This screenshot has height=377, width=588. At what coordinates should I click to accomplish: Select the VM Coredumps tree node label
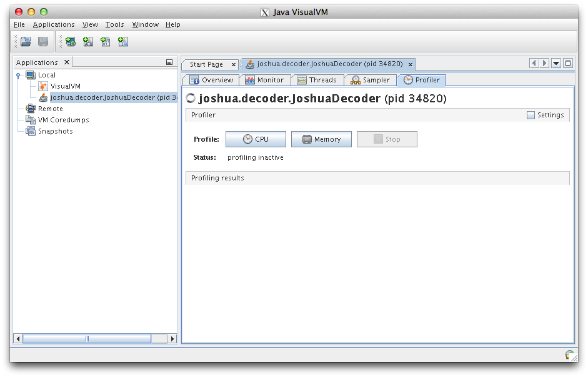pyautogui.click(x=63, y=120)
